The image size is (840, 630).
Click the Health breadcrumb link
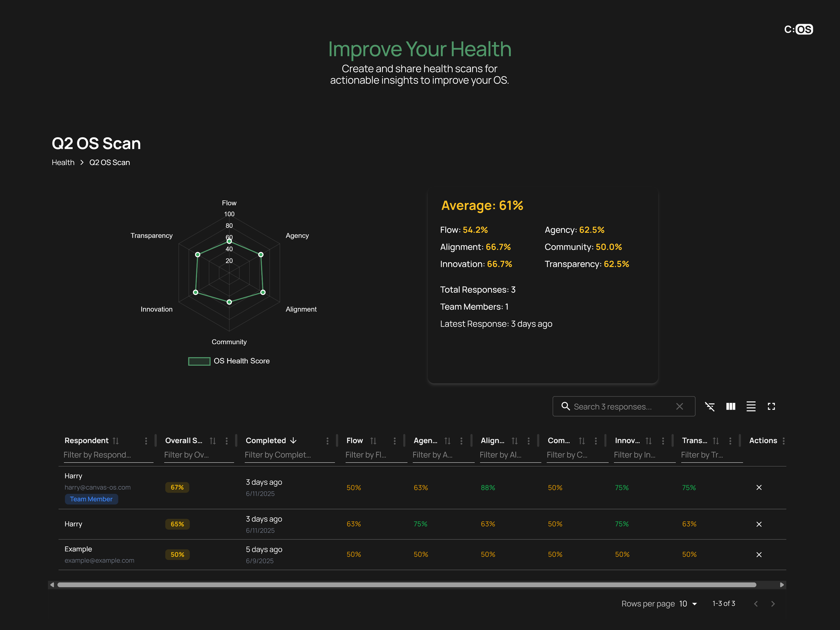tap(63, 163)
